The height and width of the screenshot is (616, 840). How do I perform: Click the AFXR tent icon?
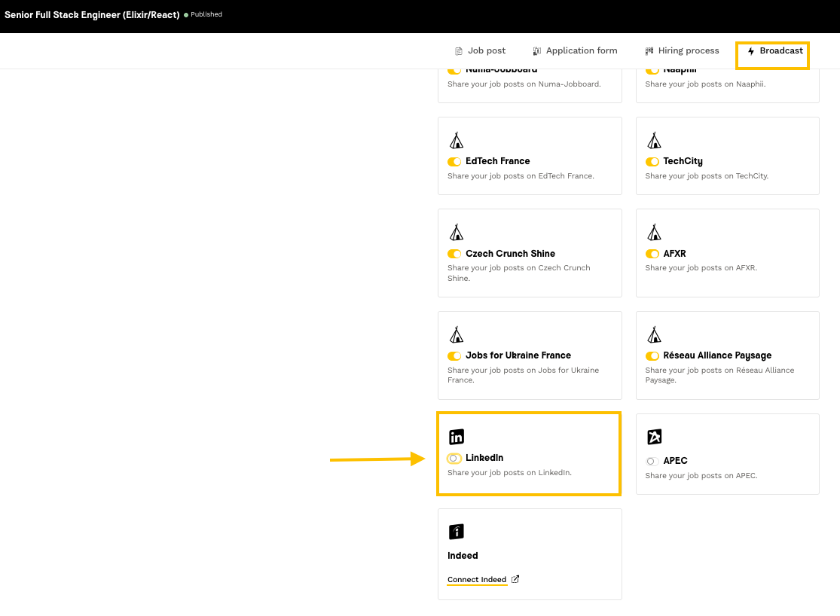tap(654, 233)
